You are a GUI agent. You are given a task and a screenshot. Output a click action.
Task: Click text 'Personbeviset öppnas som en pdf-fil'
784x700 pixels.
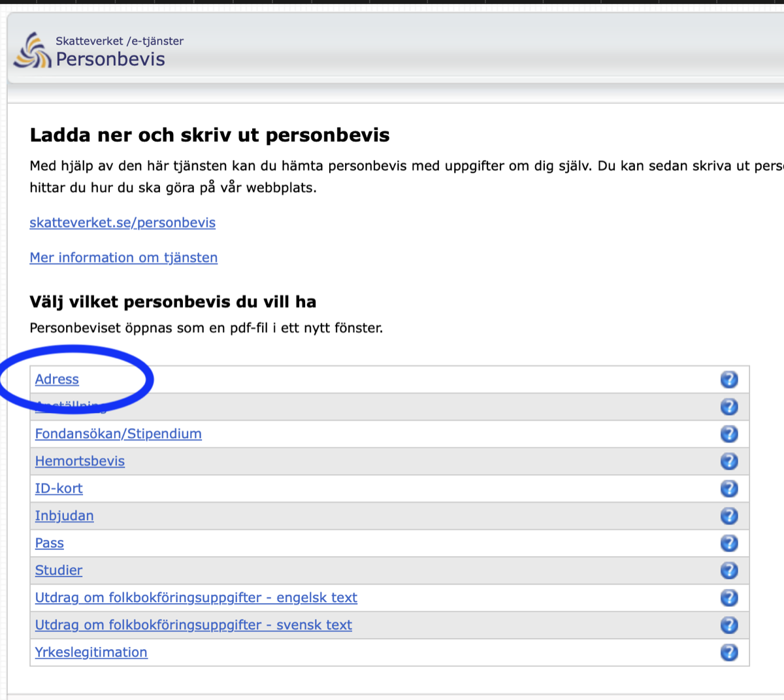pos(150,328)
